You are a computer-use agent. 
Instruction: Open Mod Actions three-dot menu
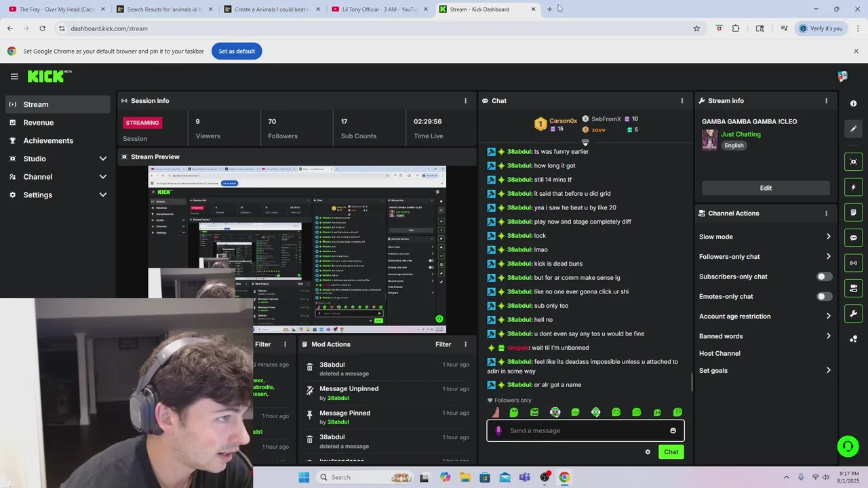pyautogui.click(x=465, y=344)
